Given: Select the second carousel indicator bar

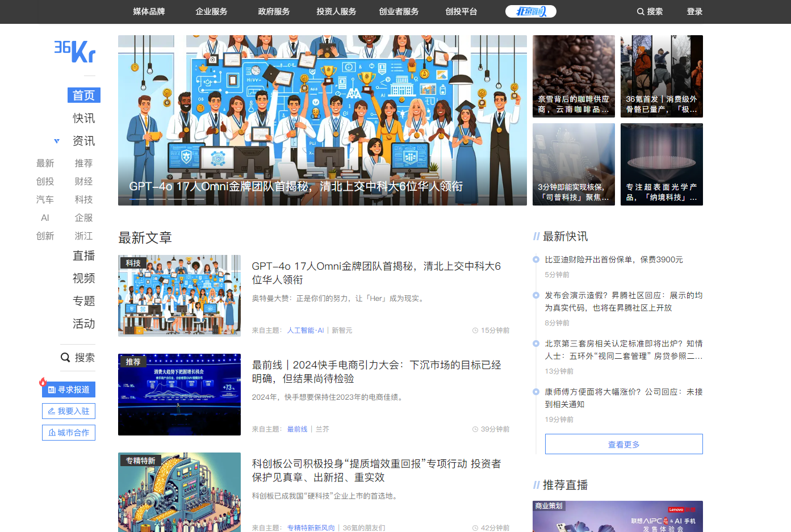Looking at the screenshot, I should [157, 199].
